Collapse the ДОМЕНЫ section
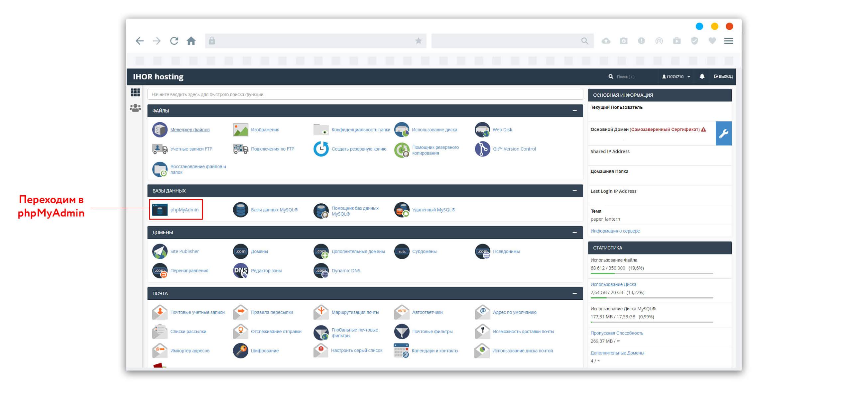 coord(574,233)
